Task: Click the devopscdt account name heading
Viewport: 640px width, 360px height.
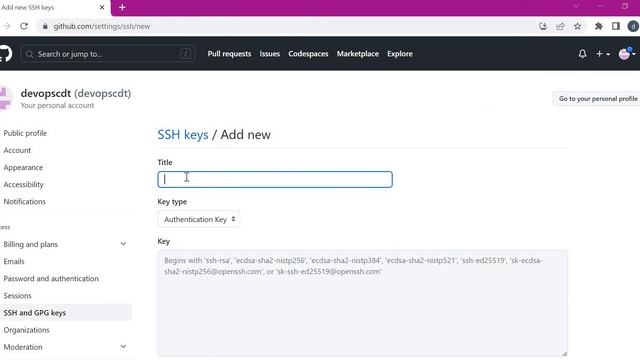Action: (76, 93)
